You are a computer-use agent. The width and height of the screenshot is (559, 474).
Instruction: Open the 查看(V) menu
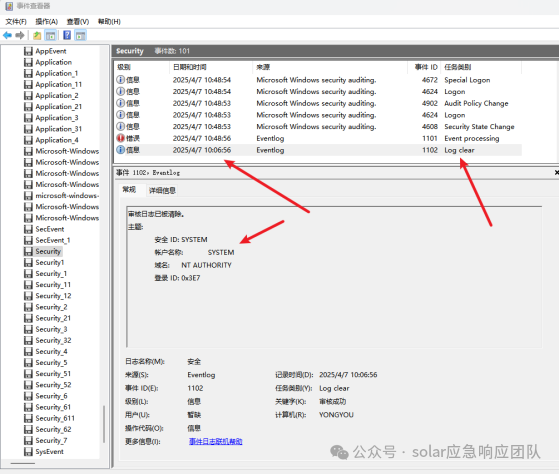click(x=78, y=22)
